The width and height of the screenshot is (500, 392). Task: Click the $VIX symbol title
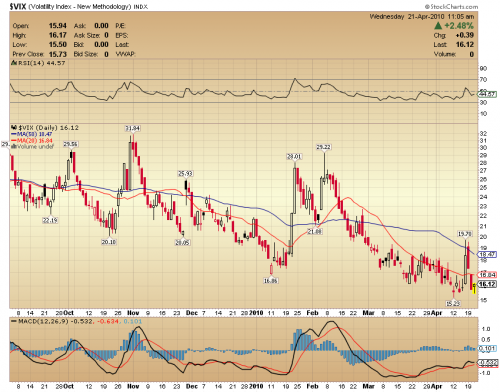tap(18, 6)
